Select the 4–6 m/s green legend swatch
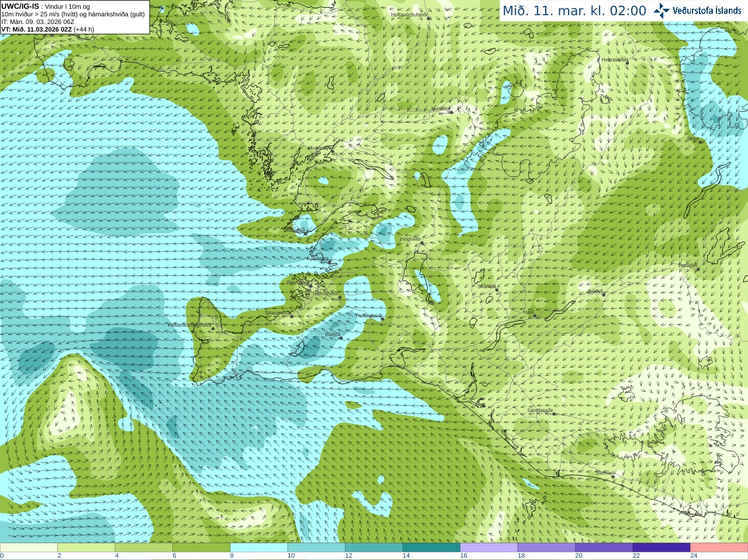 click(144, 548)
